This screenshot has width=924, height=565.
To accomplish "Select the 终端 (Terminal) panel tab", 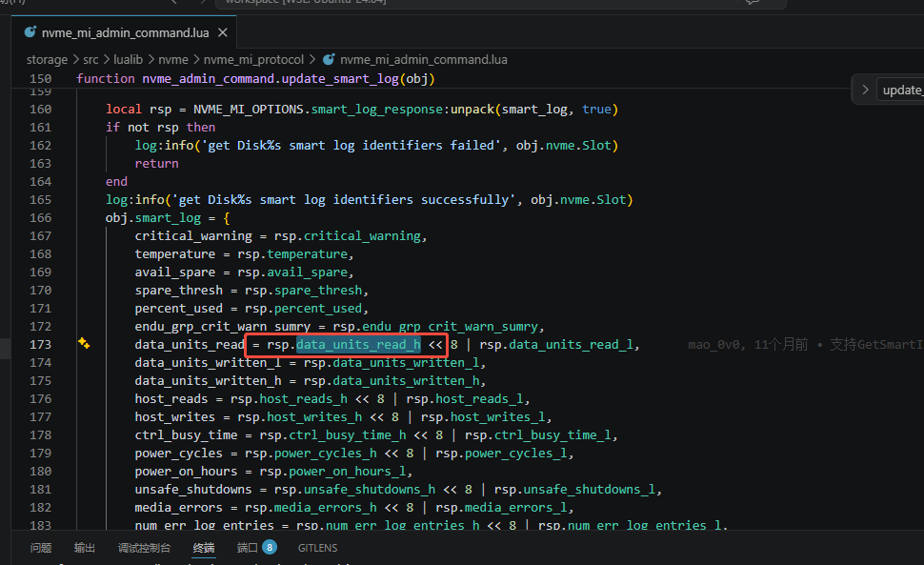I will [x=204, y=548].
